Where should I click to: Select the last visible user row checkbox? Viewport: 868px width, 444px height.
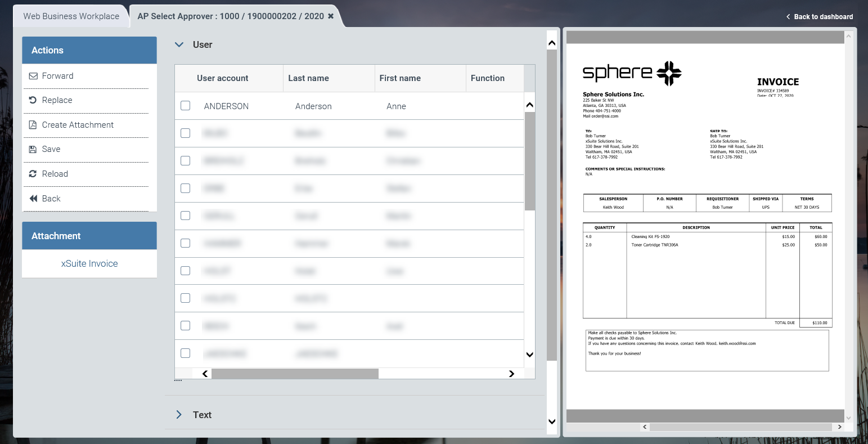(185, 353)
